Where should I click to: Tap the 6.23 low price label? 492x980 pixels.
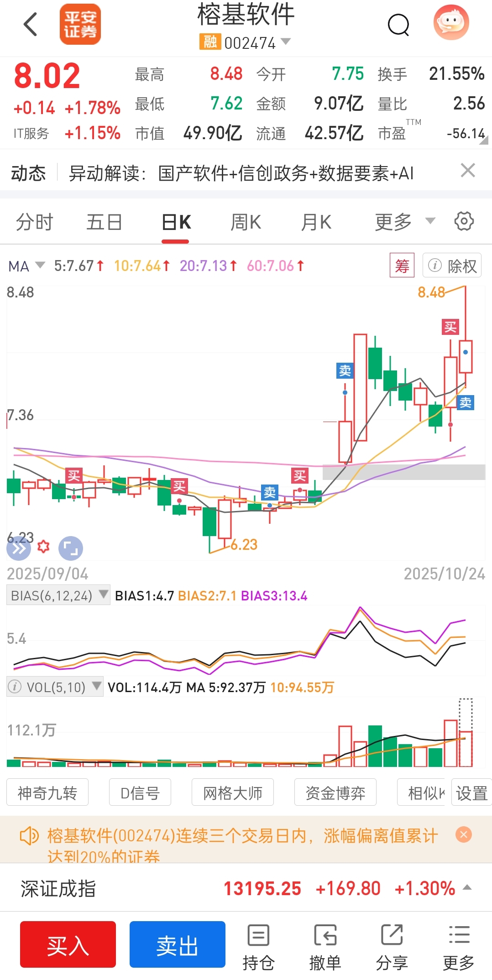click(244, 545)
